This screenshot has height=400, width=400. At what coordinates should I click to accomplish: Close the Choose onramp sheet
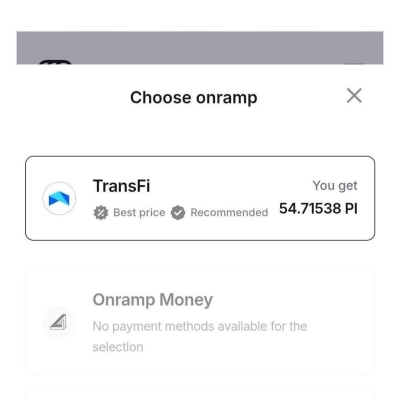354,96
